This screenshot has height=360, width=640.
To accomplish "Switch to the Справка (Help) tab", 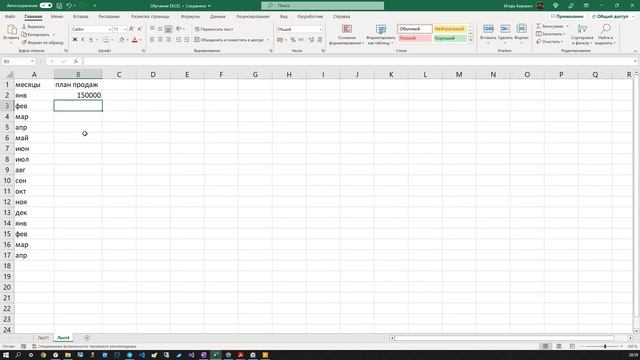I will [341, 16].
